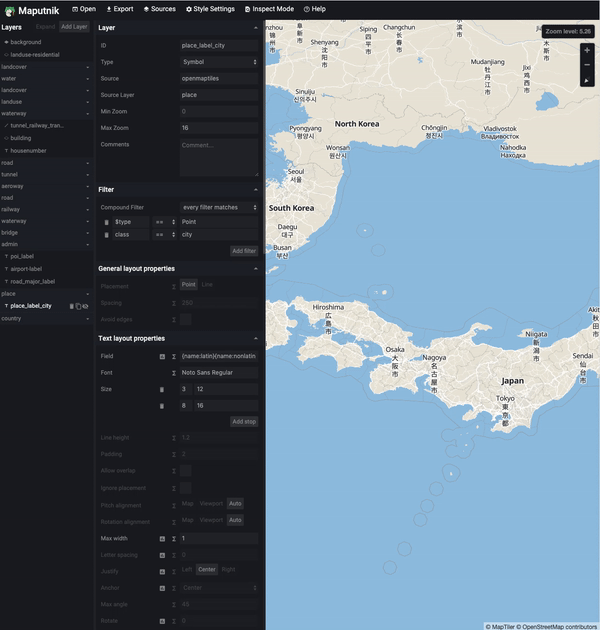Open the Anchor dropdown showing Center
Image resolution: width=600 pixels, height=630 pixels.
[x=219, y=588]
